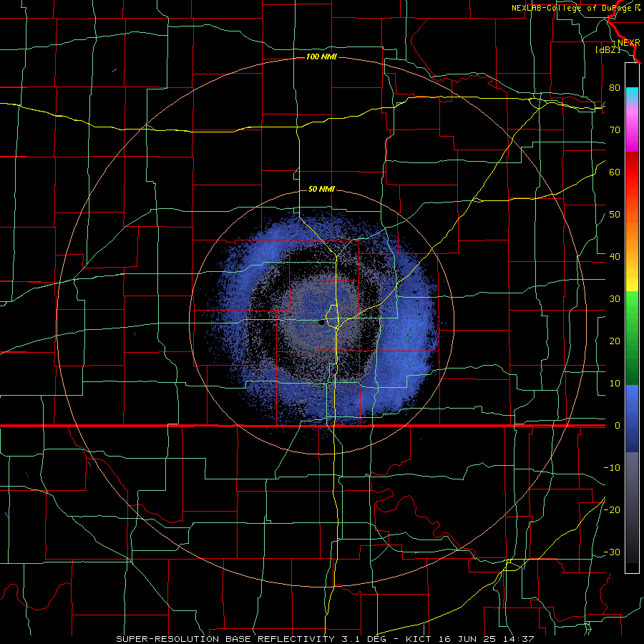This screenshot has height=644, width=644.
Task: Click the 60 value on the dBZ scale
Action: (x=615, y=172)
